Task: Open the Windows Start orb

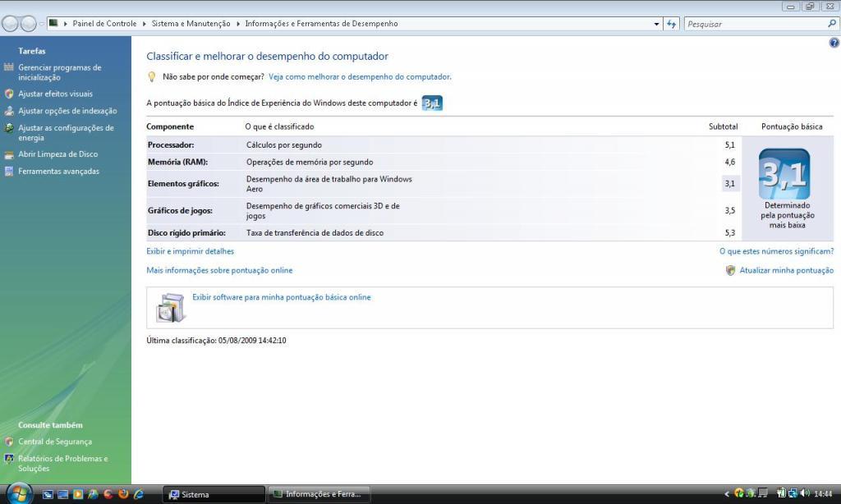Action: point(20,493)
